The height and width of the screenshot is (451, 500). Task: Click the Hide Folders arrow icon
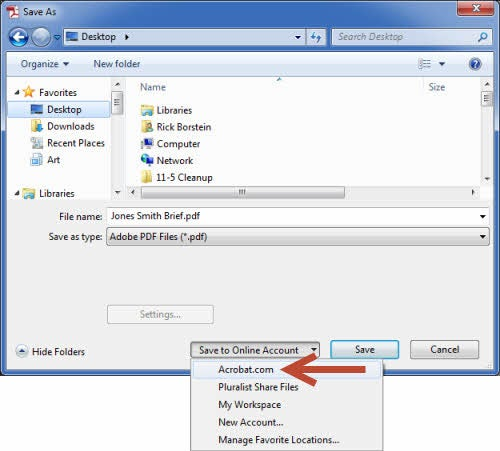(x=22, y=351)
